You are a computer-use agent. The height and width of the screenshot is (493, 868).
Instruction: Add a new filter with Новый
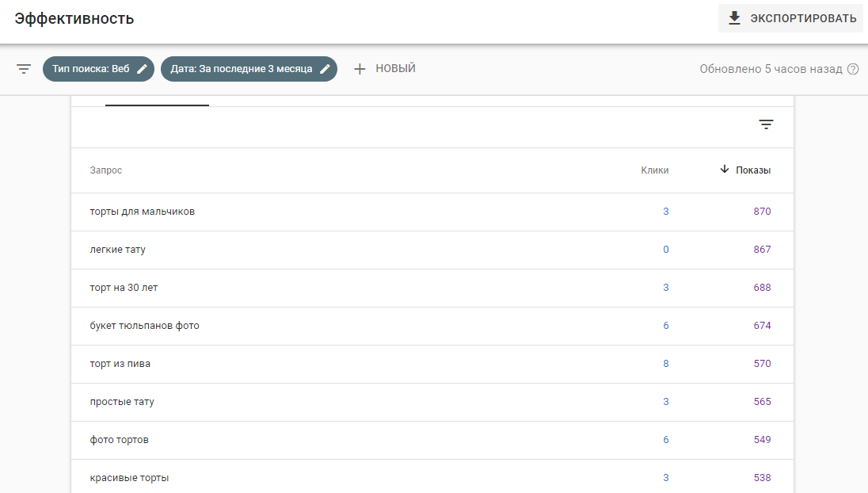coord(385,69)
